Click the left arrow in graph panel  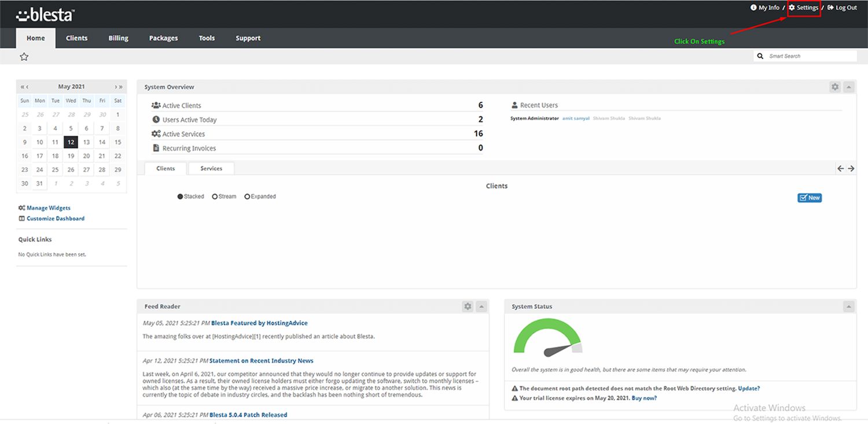coord(841,169)
